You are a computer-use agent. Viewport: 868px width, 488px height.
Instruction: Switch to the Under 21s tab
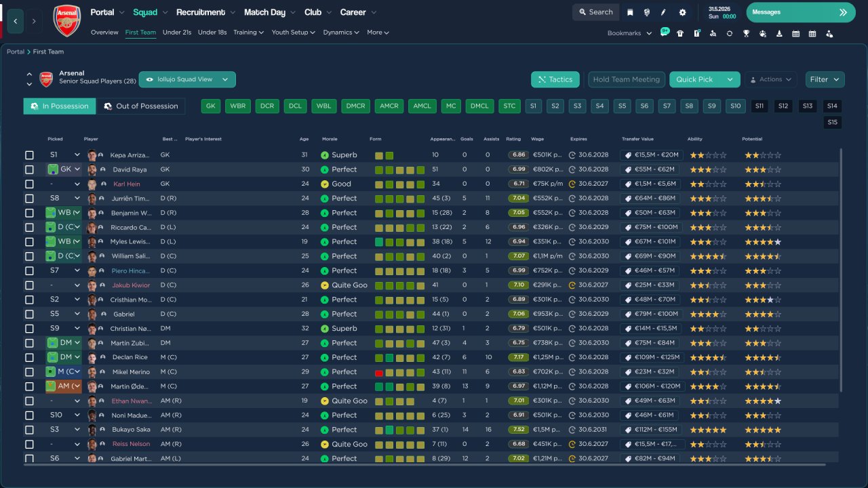tap(177, 33)
